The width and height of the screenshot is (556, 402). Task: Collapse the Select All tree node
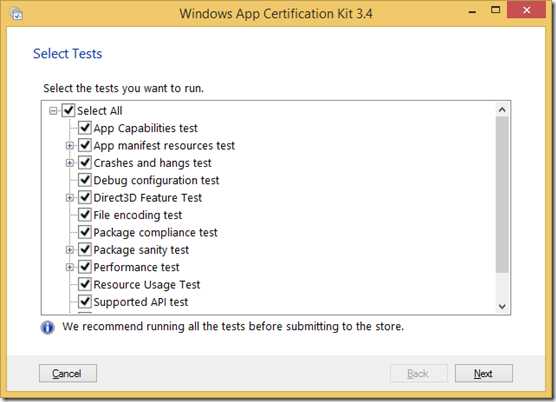pos(53,111)
